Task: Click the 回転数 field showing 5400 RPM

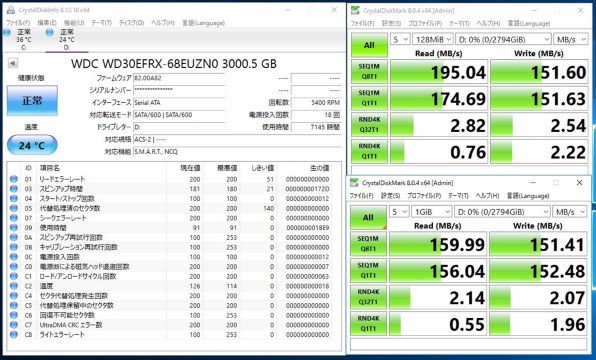Action: coord(316,103)
